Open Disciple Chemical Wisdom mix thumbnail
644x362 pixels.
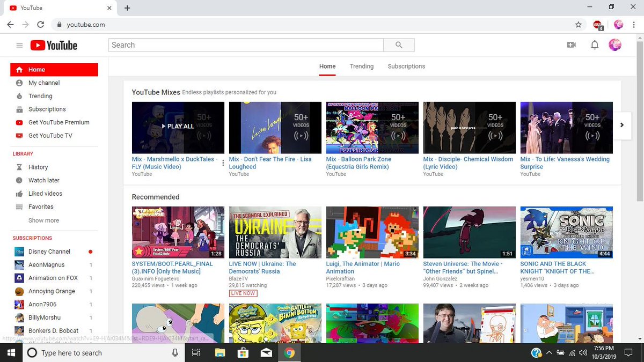[470, 128]
